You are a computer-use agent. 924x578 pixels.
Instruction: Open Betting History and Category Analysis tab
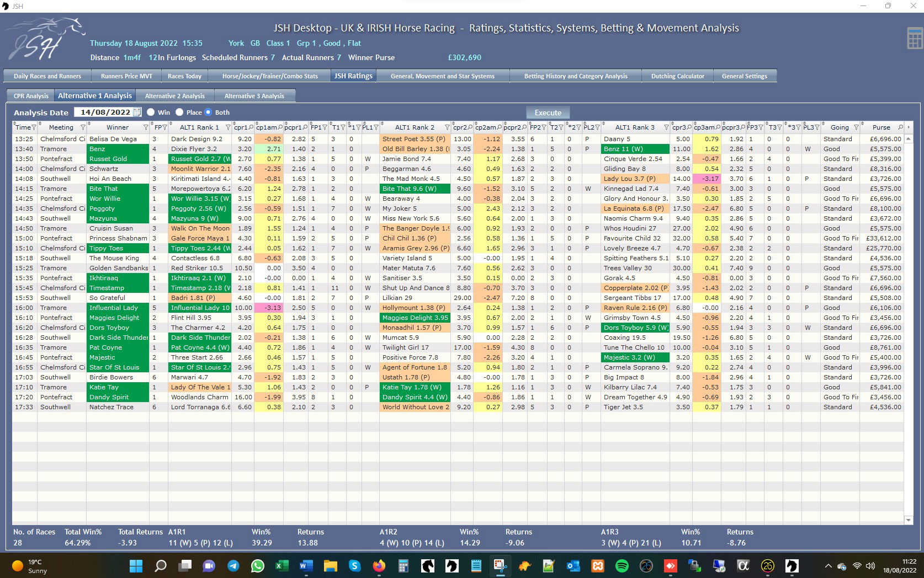point(576,76)
